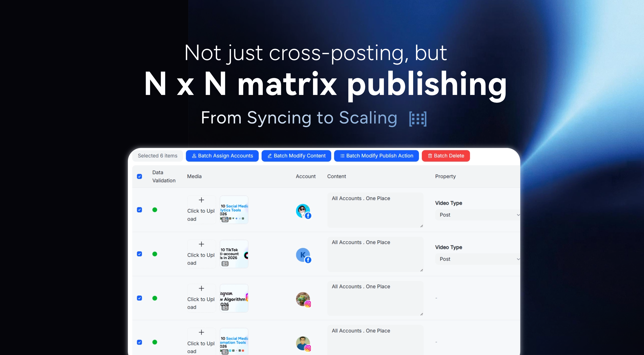Click the glasses man Instagram account avatar
The height and width of the screenshot is (355, 644).
coord(303,343)
